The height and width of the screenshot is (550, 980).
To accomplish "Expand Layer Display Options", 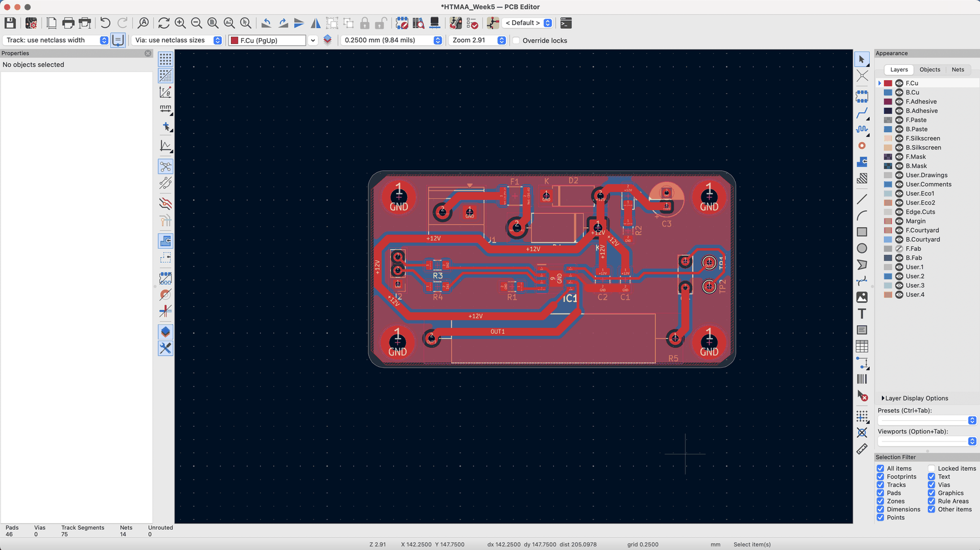I will pos(914,398).
